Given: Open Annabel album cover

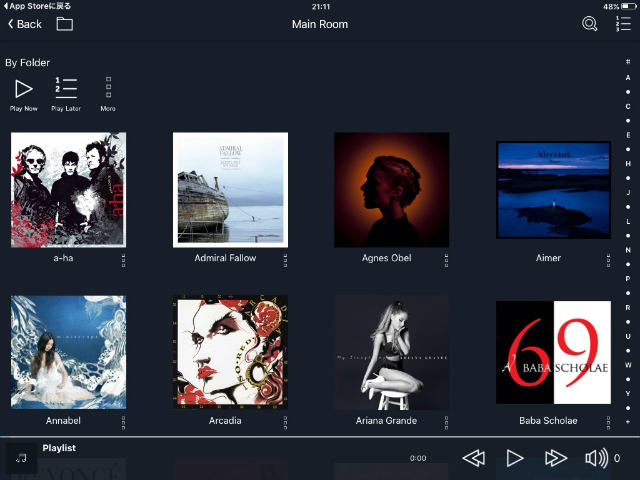Looking at the screenshot, I should coord(68,352).
